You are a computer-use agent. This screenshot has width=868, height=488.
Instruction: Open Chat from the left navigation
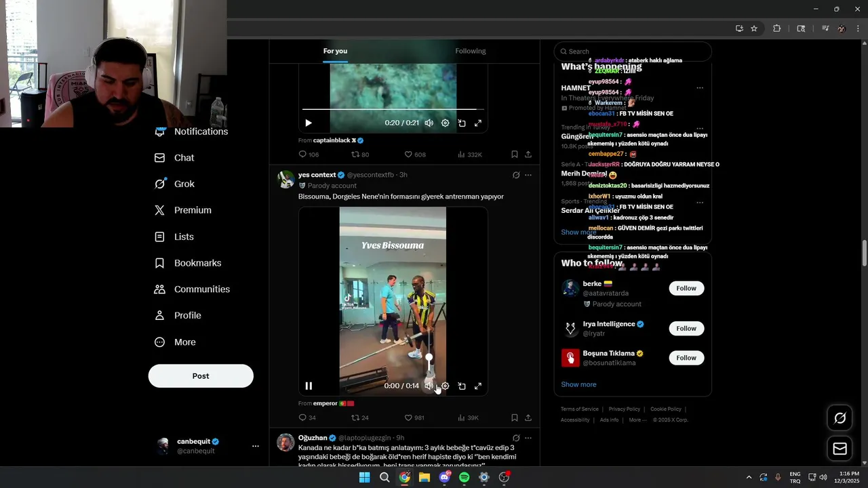coord(174,157)
